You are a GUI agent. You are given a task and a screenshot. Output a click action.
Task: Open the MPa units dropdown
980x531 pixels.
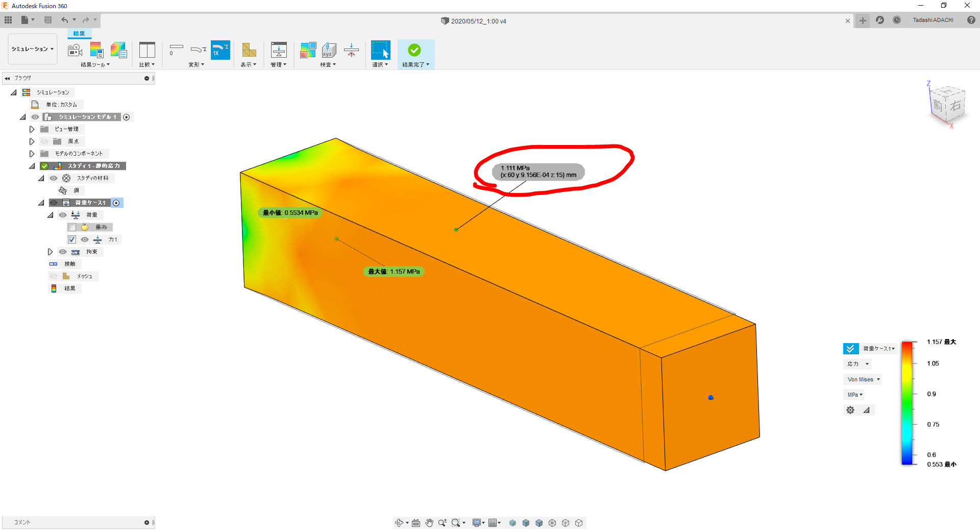pyautogui.click(x=854, y=394)
